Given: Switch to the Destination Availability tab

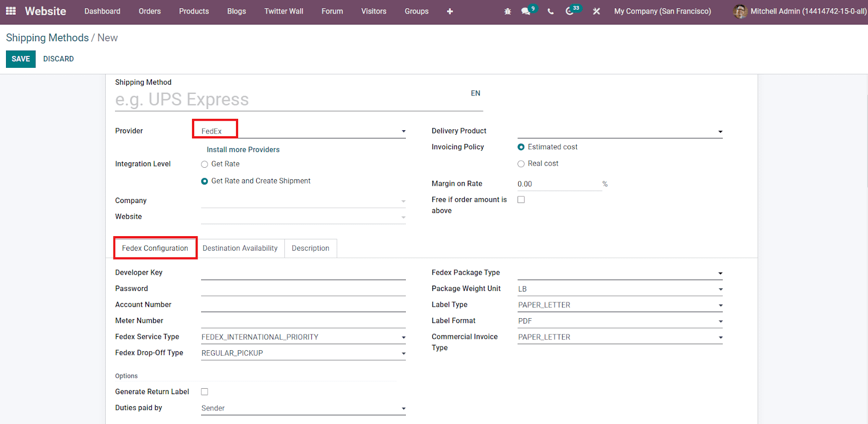Looking at the screenshot, I should [x=240, y=248].
